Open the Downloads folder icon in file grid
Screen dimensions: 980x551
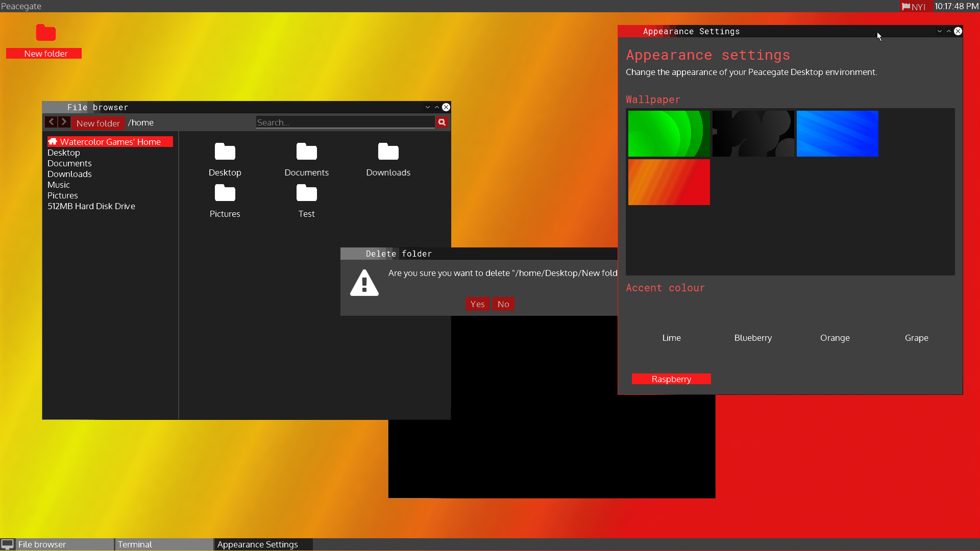pyautogui.click(x=388, y=152)
